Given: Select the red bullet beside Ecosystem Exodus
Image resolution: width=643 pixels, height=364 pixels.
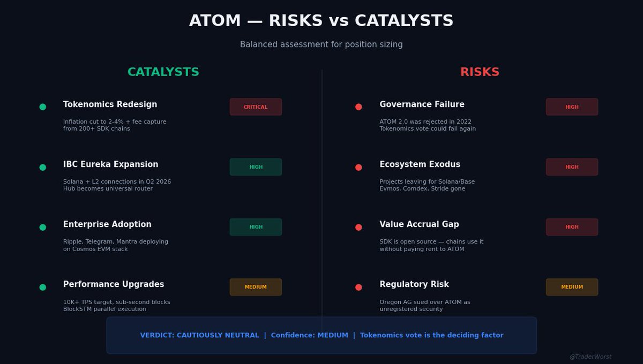Looking at the screenshot, I should tap(358, 167).
